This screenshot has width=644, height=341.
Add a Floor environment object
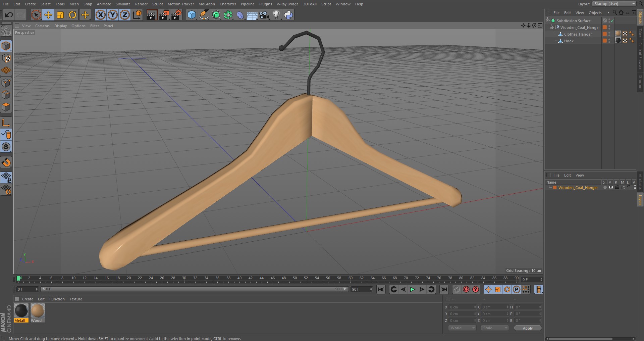pos(252,15)
